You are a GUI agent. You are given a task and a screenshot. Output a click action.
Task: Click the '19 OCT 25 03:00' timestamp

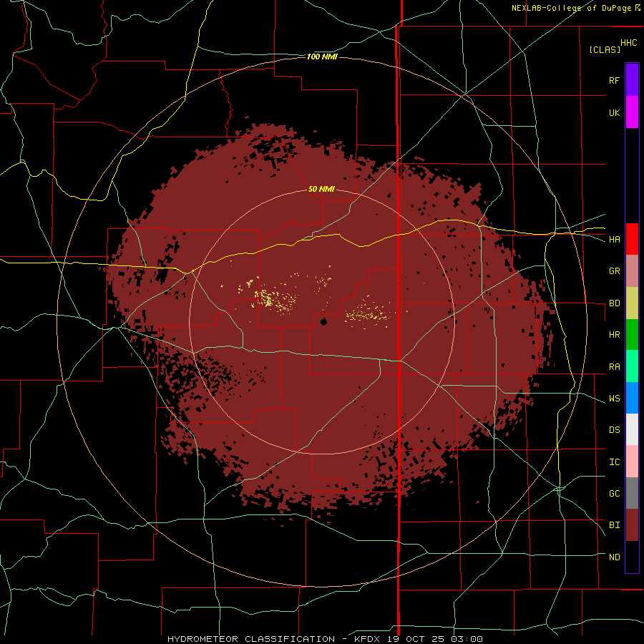435,639
